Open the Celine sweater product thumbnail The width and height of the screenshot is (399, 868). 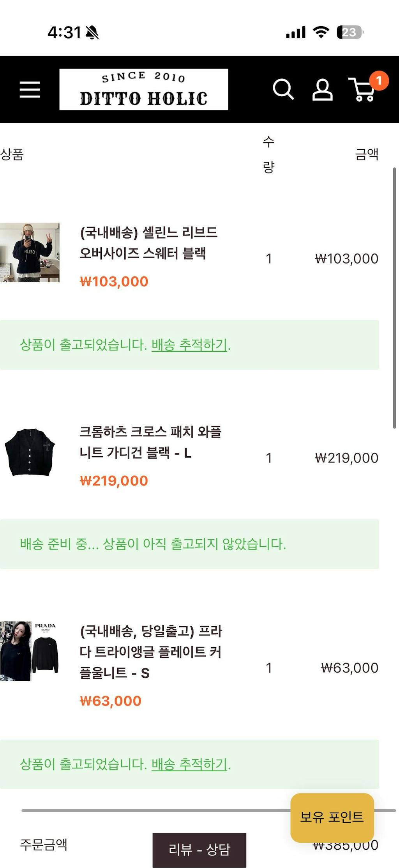(x=30, y=252)
